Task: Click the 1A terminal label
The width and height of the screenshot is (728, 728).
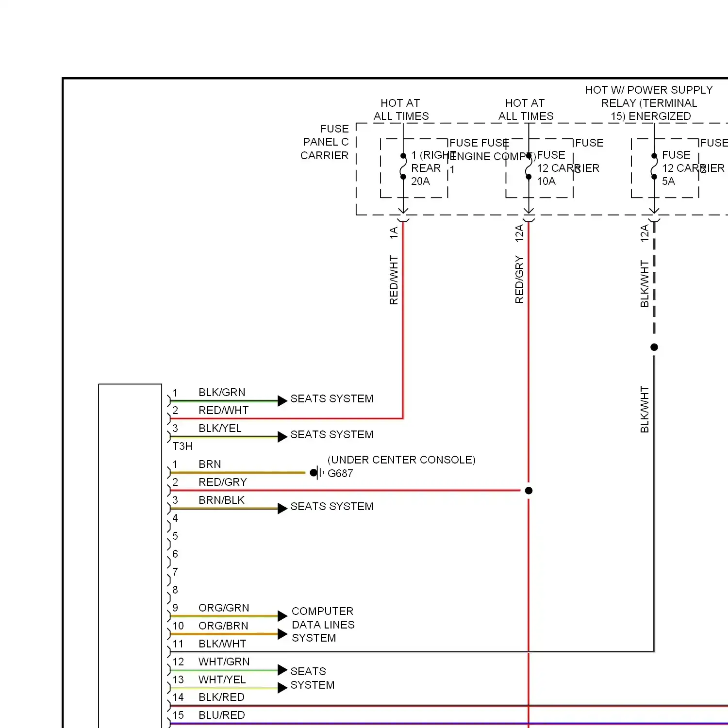Action: tap(394, 232)
